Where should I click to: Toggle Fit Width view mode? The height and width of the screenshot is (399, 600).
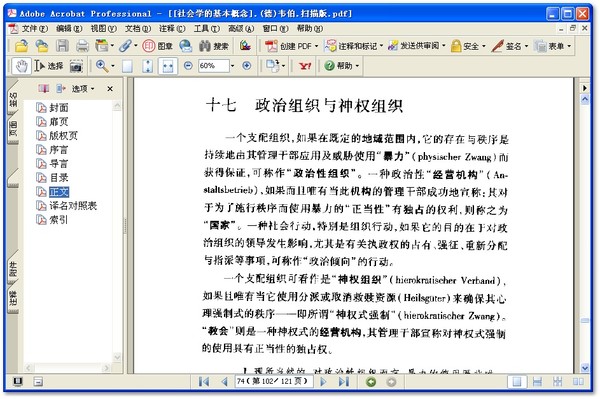click(168, 66)
